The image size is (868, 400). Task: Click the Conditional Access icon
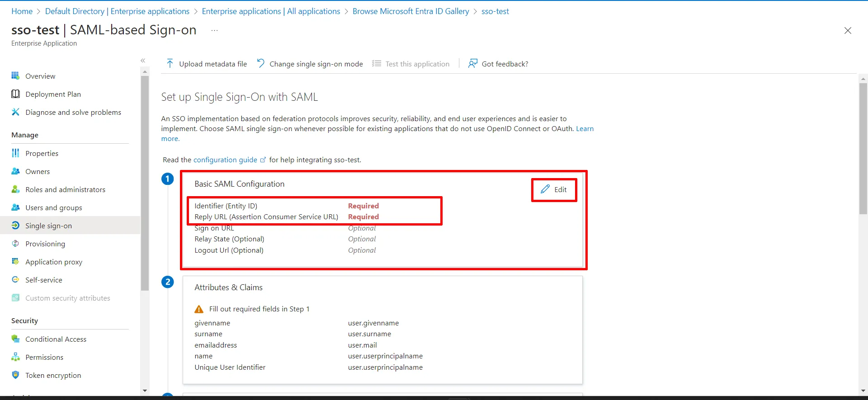tap(15, 339)
